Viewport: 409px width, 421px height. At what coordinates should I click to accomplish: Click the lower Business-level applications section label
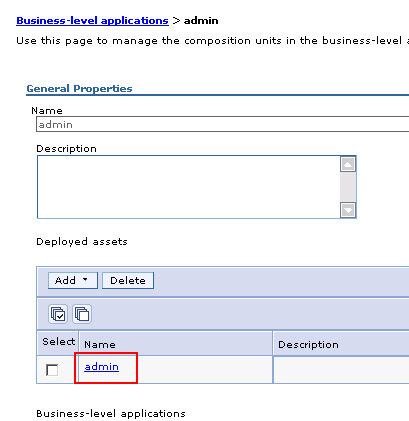coord(111,414)
